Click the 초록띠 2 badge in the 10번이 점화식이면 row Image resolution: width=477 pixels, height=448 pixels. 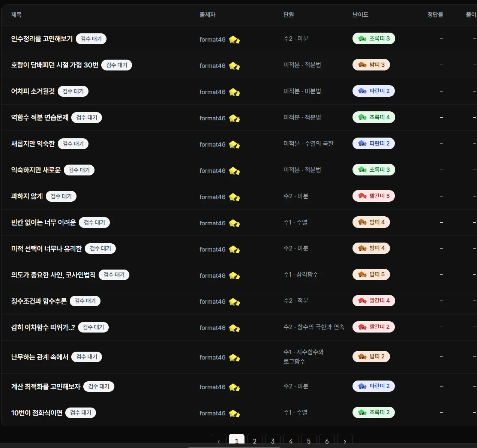(373, 412)
